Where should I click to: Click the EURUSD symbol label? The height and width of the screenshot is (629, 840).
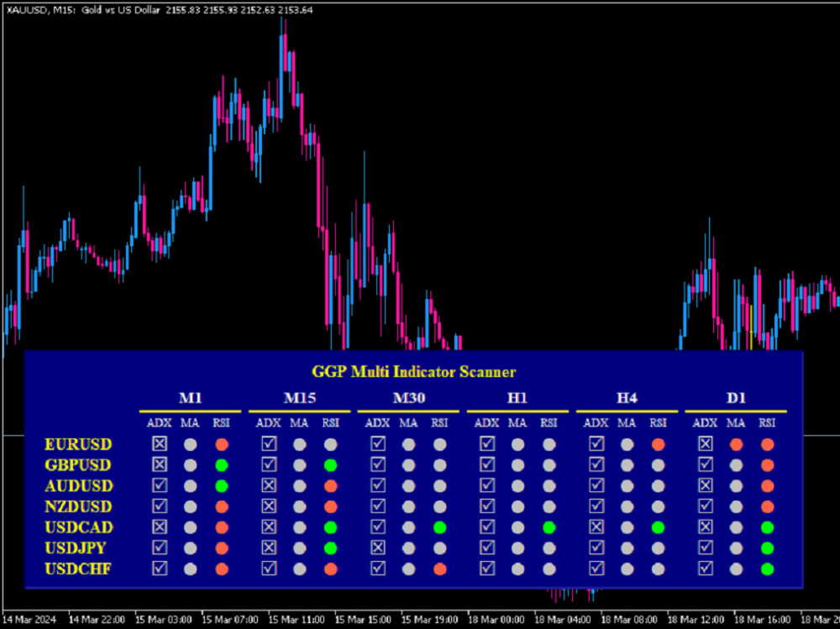(78, 445)
